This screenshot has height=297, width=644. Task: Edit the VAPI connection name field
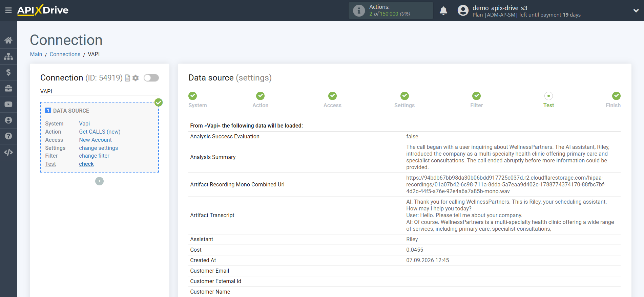[x=99, y=91]
